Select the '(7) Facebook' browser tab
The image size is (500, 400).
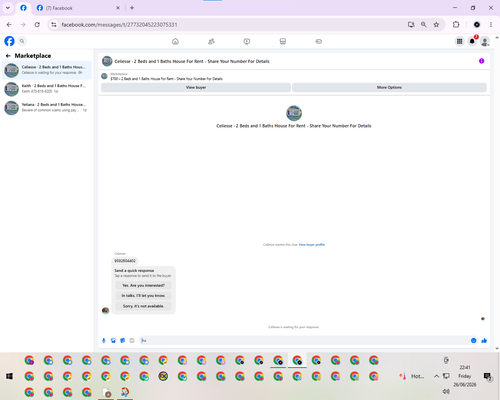(78, 8)
